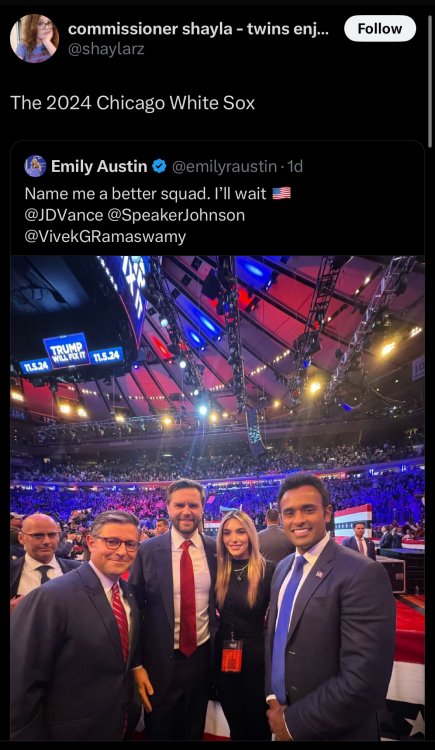
Task: Open the quoted post's arena photo
Action: [217, 498]
